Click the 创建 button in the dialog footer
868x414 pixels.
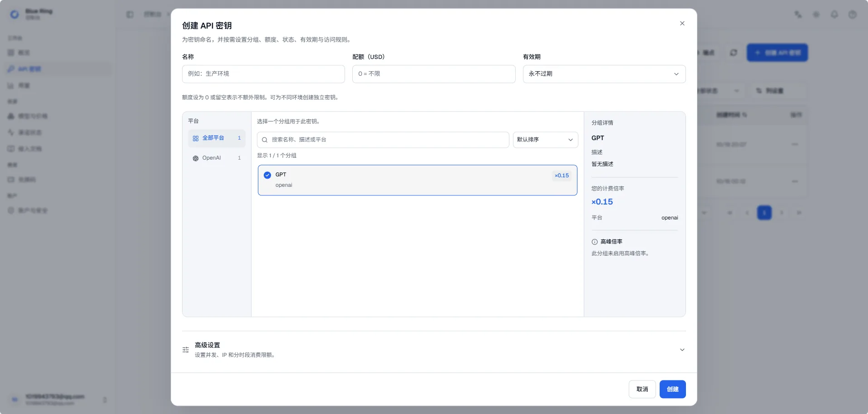click(672, 389)
